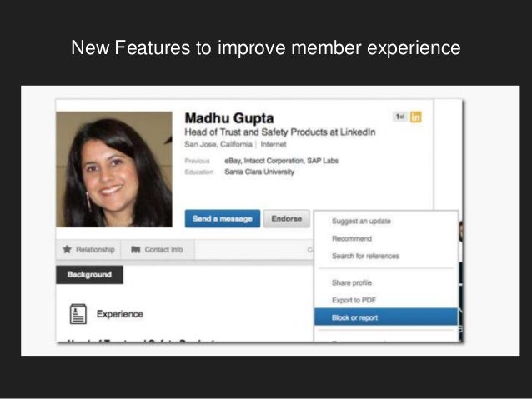Click the gold LinkedIn premium badge icon
The height and width of the screenshot is (399, 532).
click(415, 117)
